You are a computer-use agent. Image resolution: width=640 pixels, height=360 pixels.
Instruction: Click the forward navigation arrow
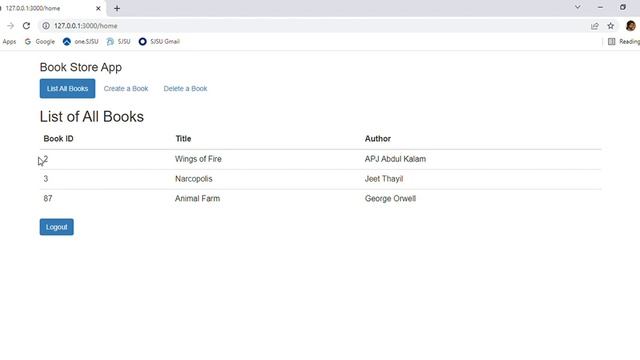click(10, 26)
